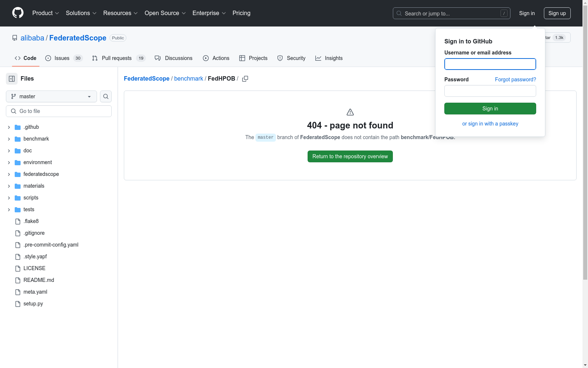Click the tests folder icon

pyautogui.click(x=18, y=210)
